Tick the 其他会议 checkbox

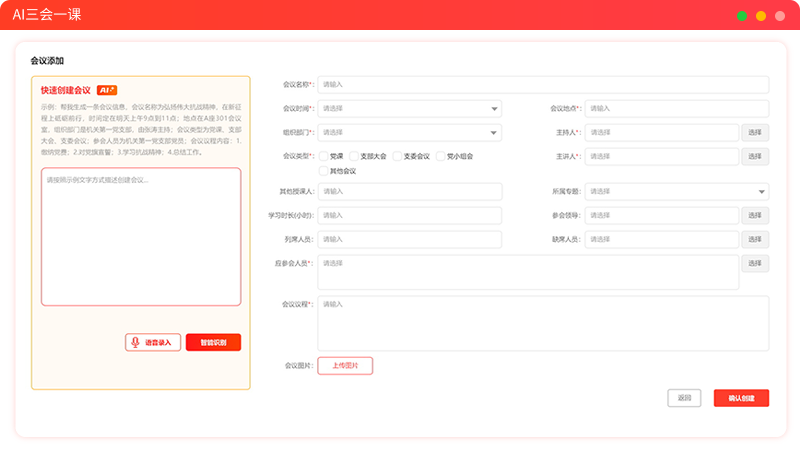(323, 171)
